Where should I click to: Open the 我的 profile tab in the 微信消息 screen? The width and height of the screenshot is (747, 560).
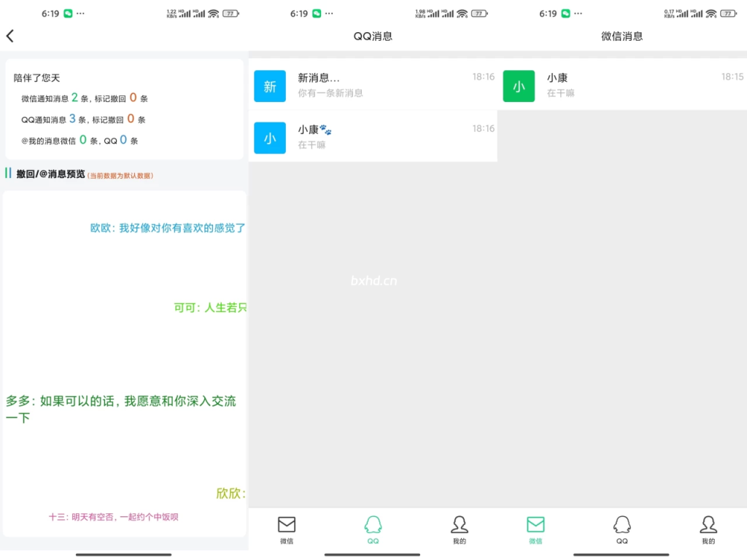[x=708, y=530]
